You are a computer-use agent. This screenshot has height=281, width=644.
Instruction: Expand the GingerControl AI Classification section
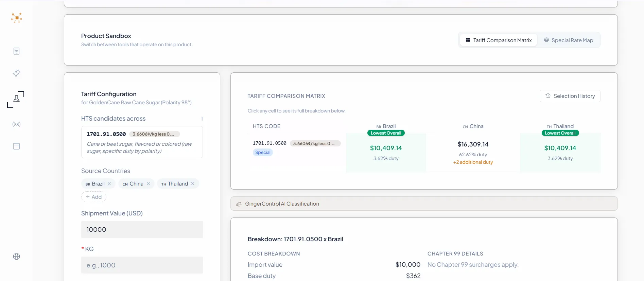(424, 204)
